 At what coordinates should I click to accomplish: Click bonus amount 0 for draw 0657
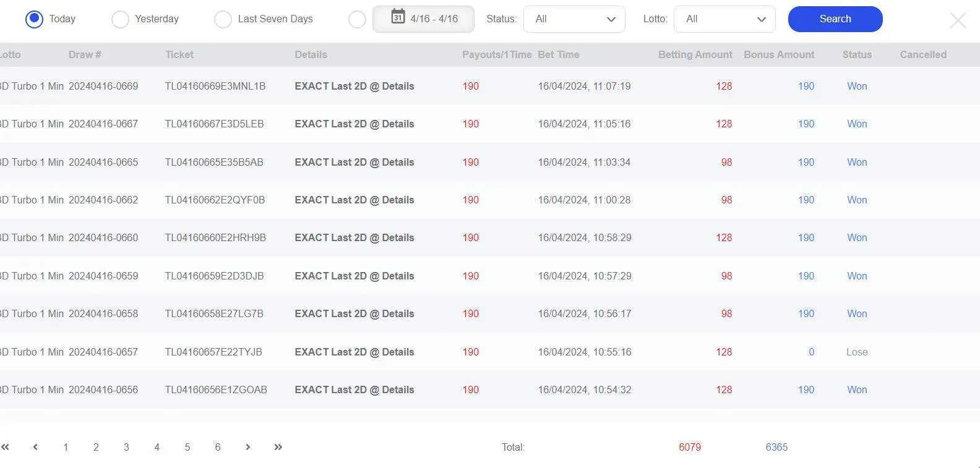[x=811, y=352]
